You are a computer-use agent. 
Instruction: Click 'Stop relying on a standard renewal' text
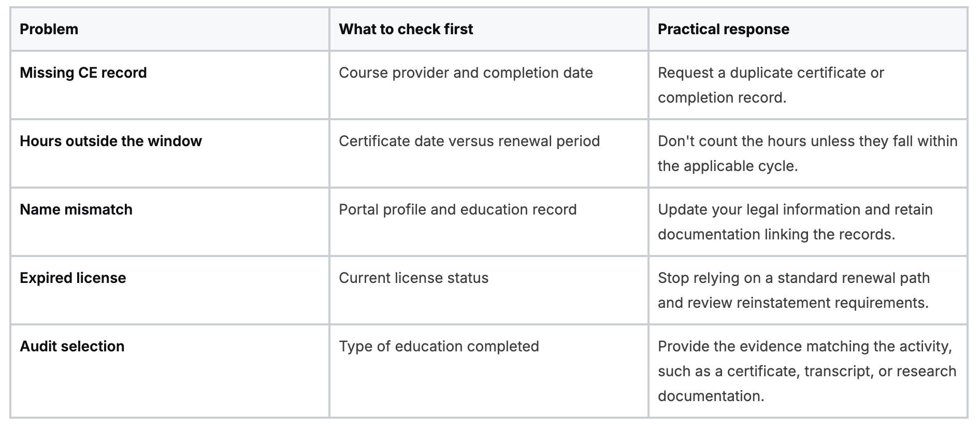[794, 278]
